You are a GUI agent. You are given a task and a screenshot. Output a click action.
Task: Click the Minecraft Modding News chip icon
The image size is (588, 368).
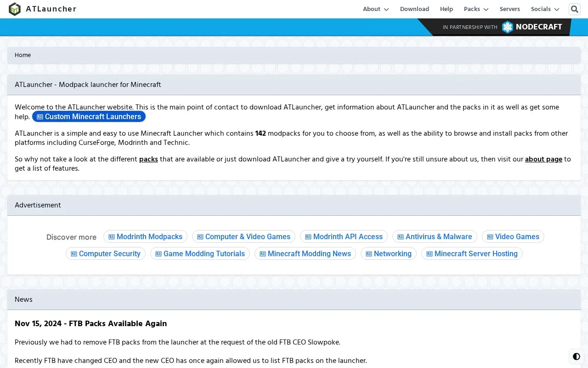point(263,254)
